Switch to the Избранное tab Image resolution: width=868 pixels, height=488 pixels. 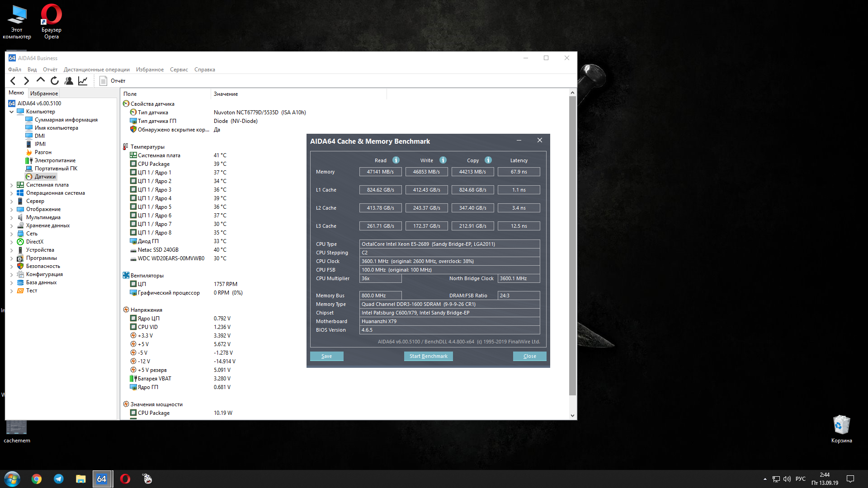click(x=44, y=94)
